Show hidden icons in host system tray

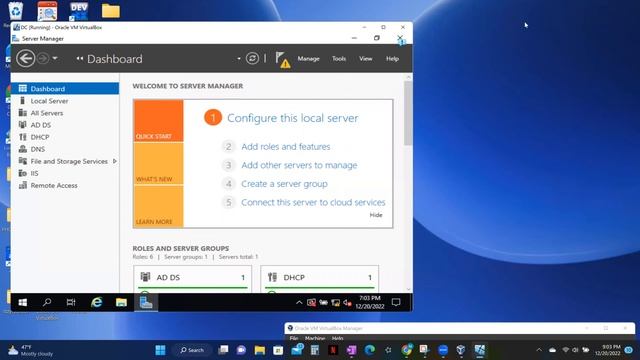[x=539, y=350]
